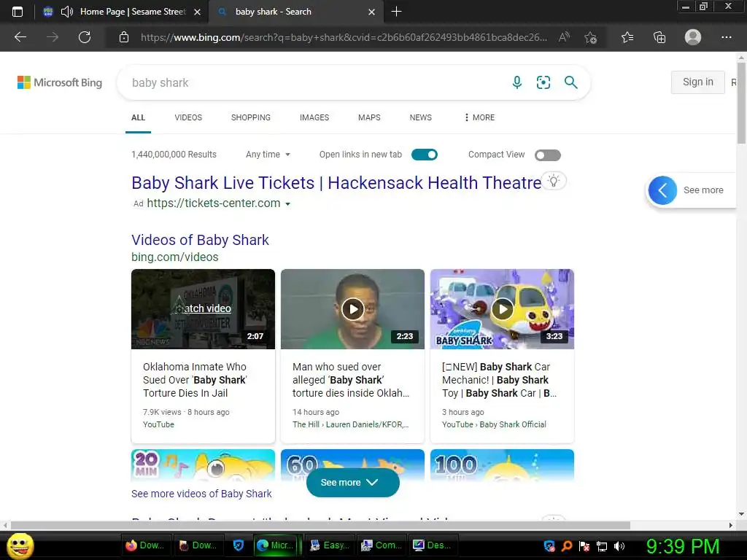Expand the Any time filter
The image size is (747, 560).
[x=268, y=155]
